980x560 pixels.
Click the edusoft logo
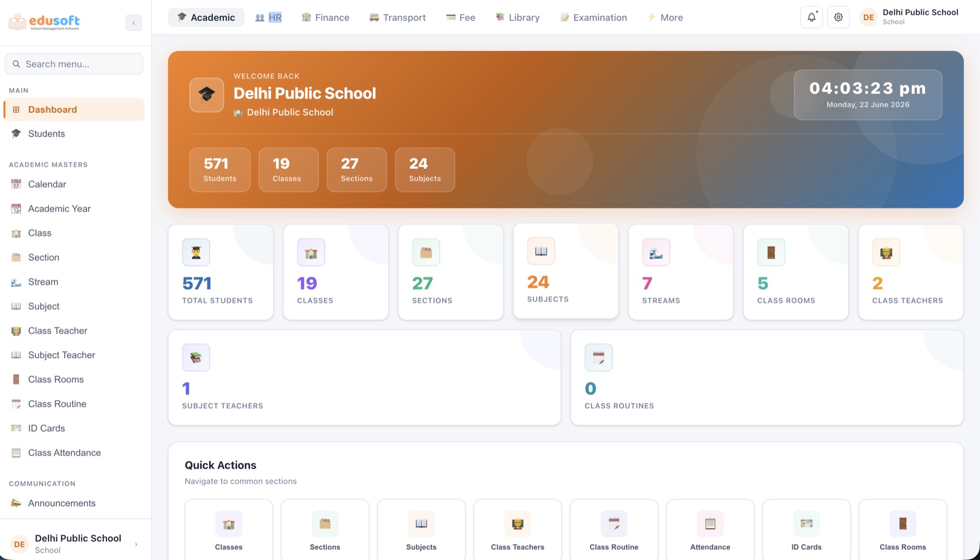44,22
